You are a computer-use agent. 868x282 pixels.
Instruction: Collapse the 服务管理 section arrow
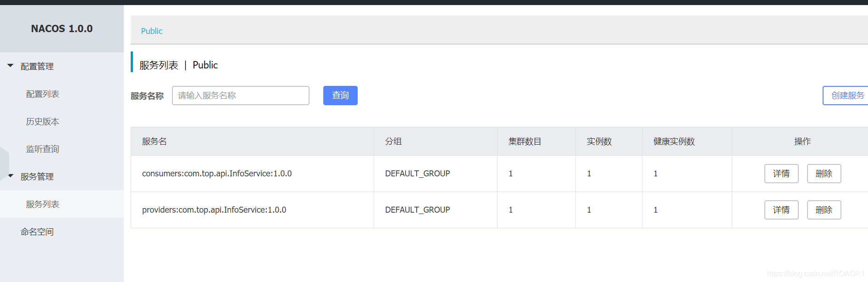tap(11, 176)
